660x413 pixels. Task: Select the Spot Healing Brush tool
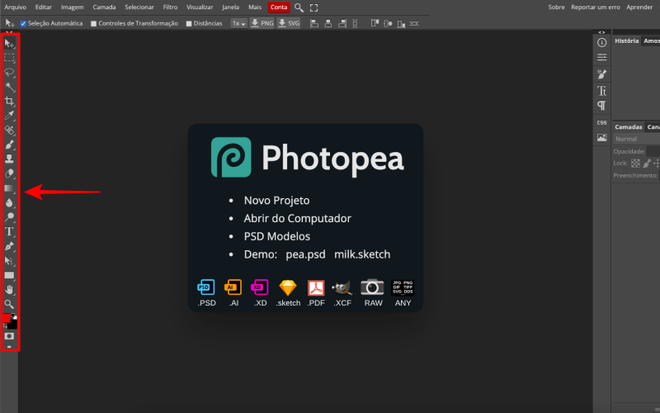click(x=9, y=130)
